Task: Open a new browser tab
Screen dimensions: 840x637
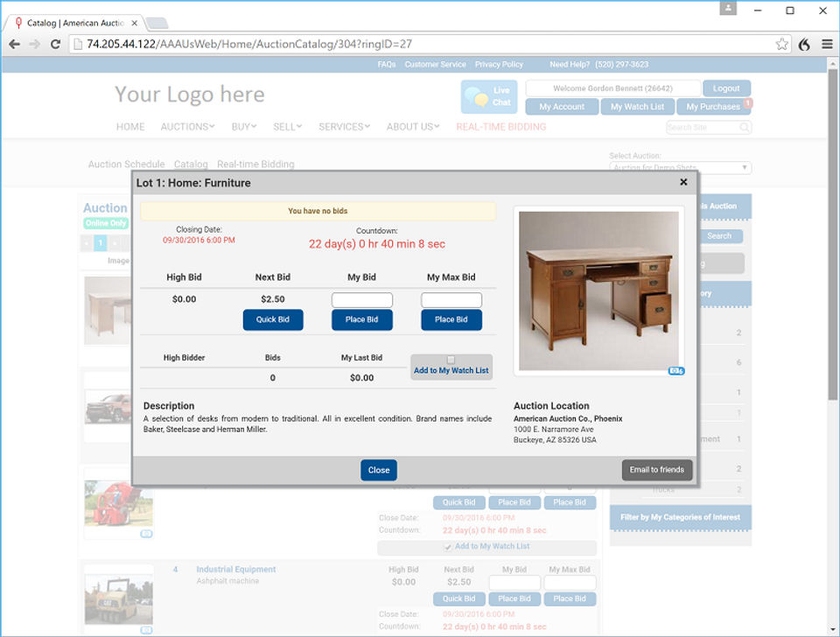Action: point(157,23)
